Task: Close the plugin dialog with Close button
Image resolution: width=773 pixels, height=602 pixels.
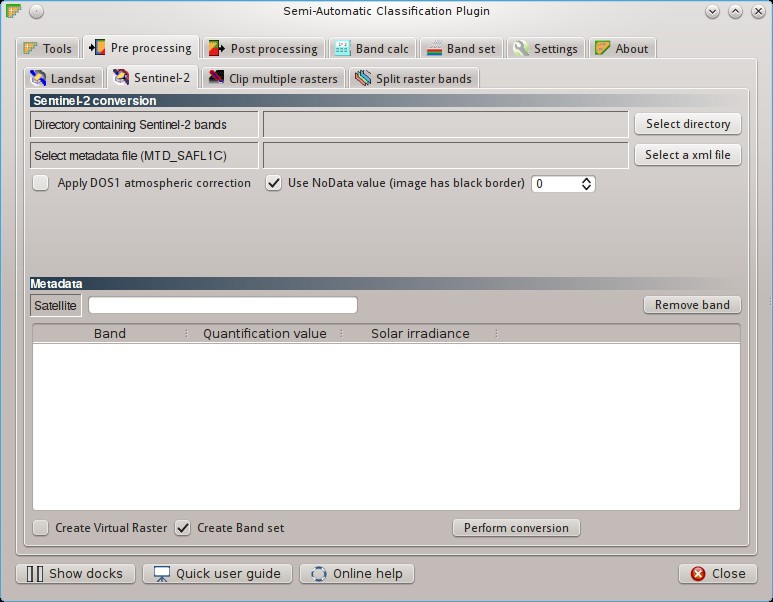Action: [x=718, y=573]
